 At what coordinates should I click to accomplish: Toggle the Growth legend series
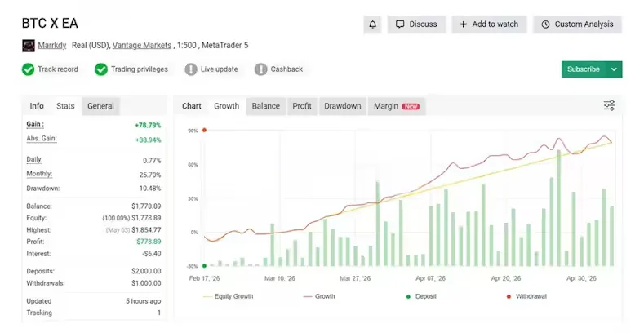coord(319,296)
